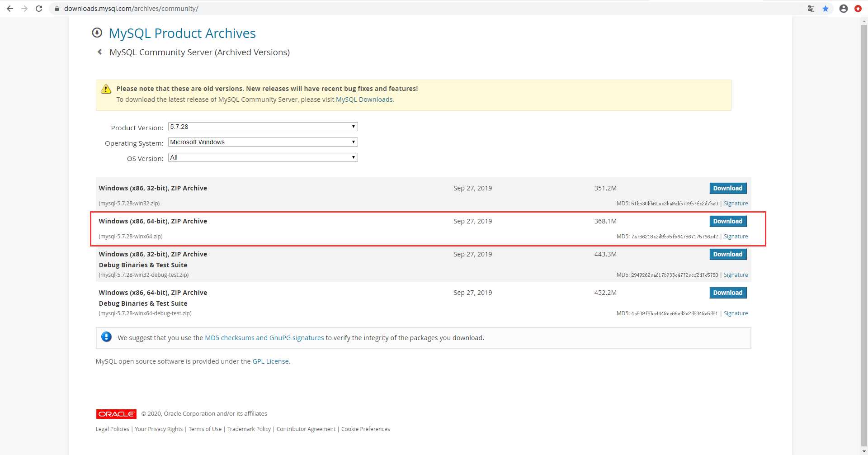The width and height of the screenshot is (868, 455).
Task: Click the MD5 hash of winx64.zip
Action: coord(675,237)
